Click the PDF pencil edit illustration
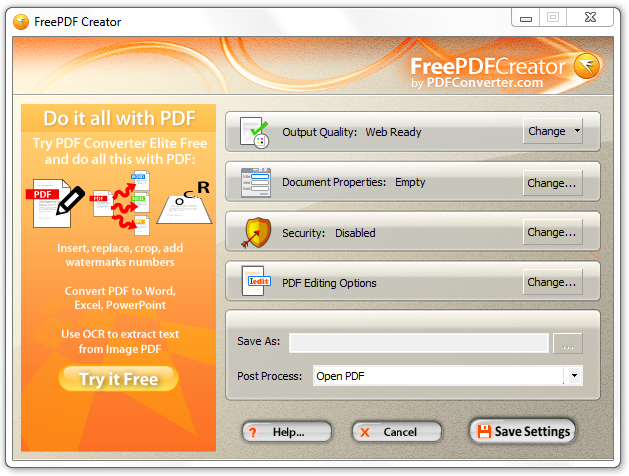 coord(57,203)
